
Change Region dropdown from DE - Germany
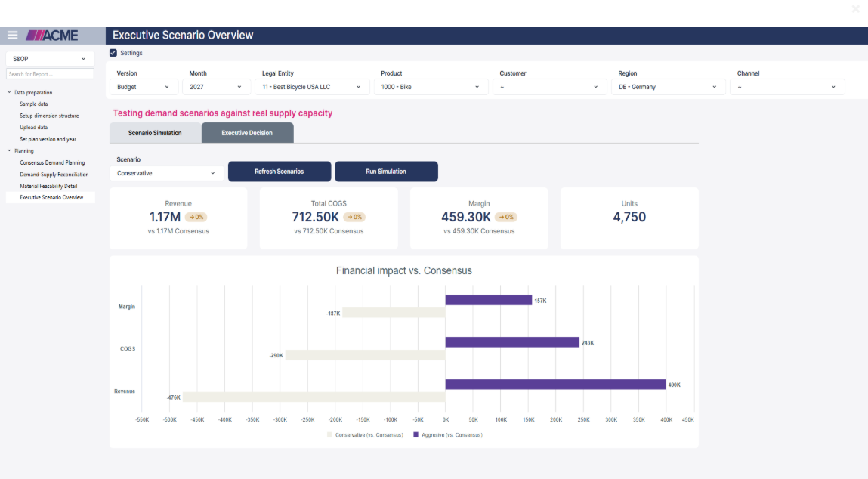tap(668, 87)
